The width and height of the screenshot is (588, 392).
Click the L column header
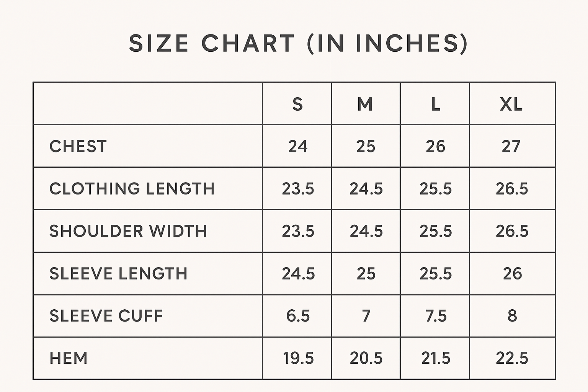click(x=435, y=104)
